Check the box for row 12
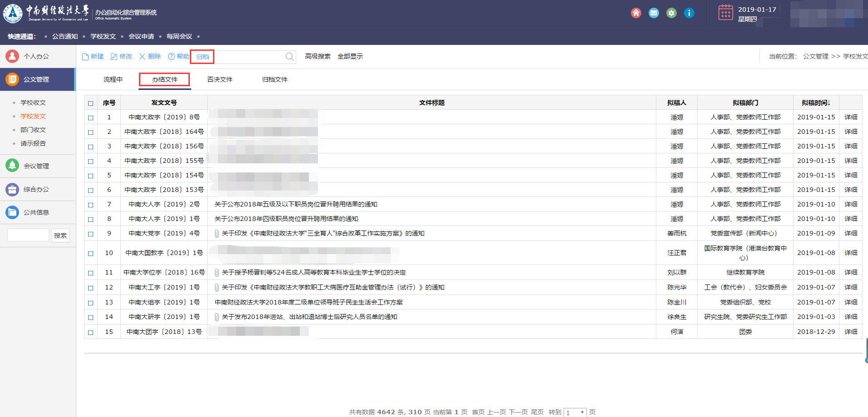 (90, 288)
